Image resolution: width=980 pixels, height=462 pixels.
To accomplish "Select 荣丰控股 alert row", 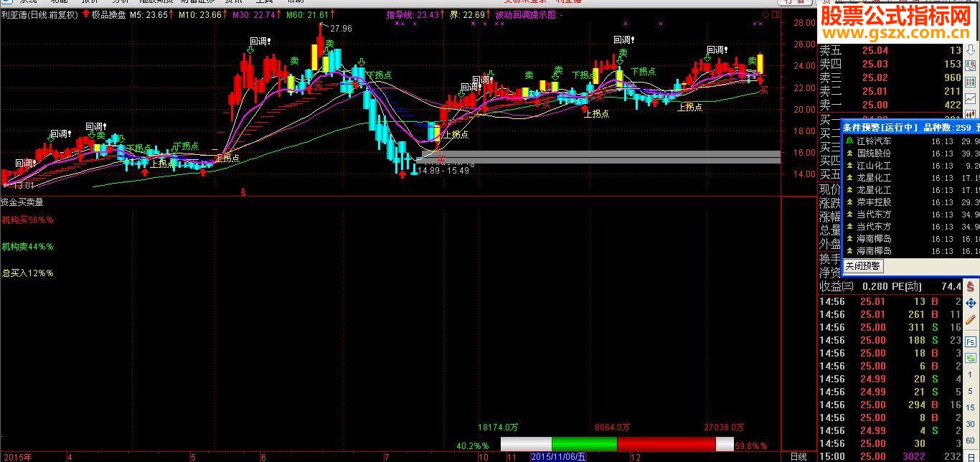I will point(911,202).
